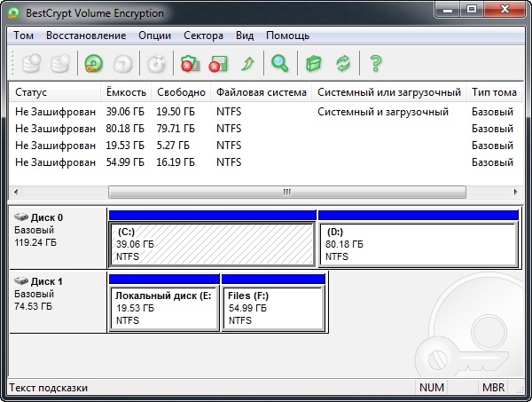Click the shield with red X icon

pyautogui.click(x=189, y=63)
